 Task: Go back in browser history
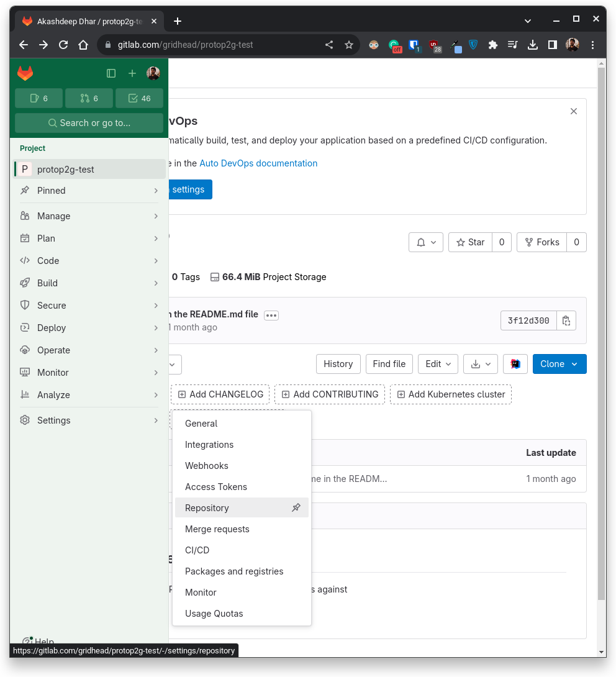click(x=24, y=45)
